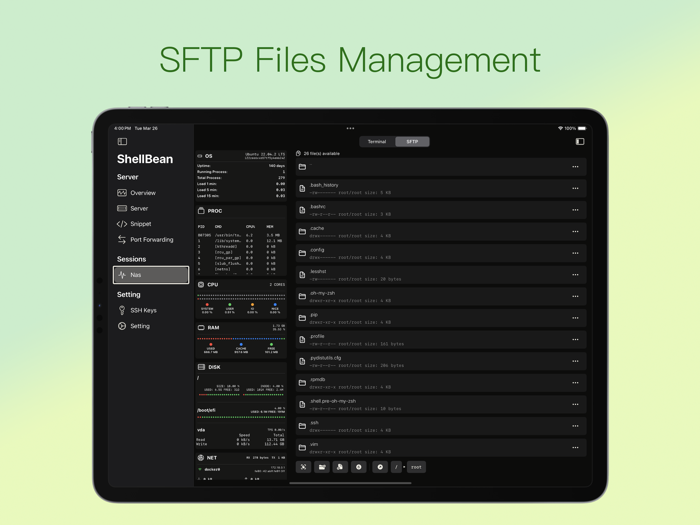Open more options for .lesshst
The image size is (700, 525).
coord(575,275)
